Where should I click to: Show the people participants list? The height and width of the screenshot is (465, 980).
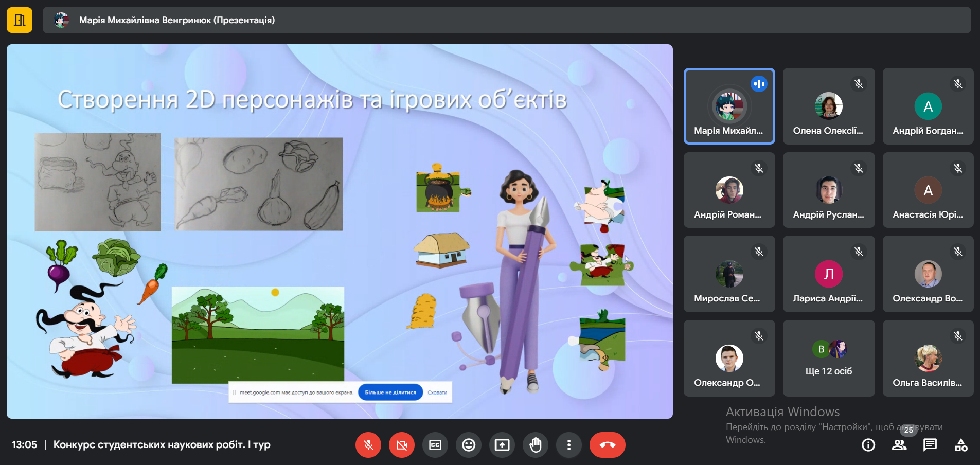(899, 445)
